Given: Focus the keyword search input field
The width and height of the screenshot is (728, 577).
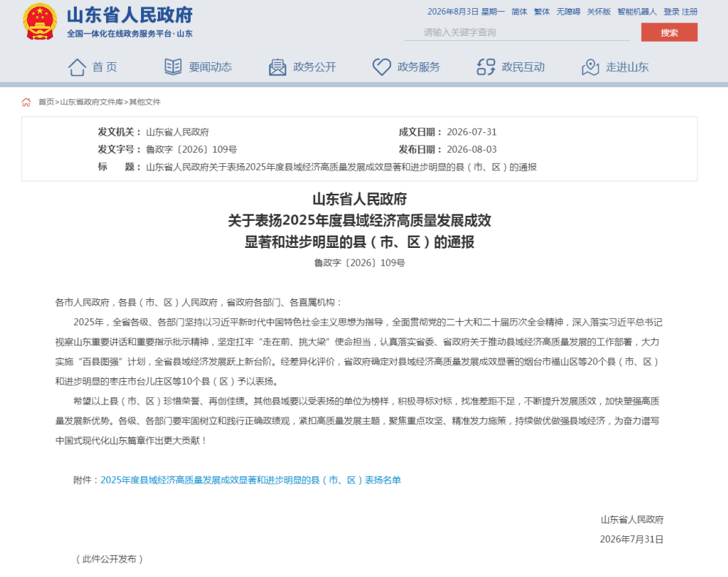Looking at the screenshot, I should coord(517,32).
